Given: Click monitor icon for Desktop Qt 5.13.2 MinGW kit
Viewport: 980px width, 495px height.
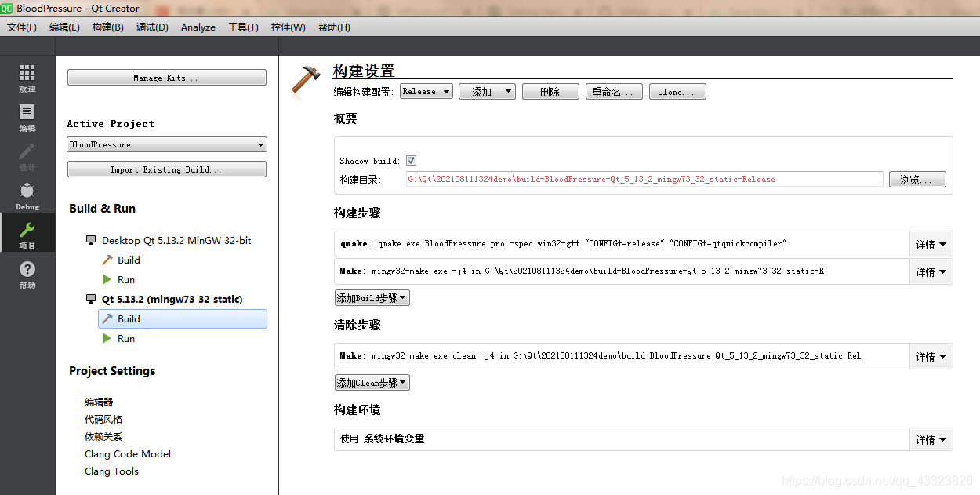Looking at the screenshot, I should coord(91,240).
